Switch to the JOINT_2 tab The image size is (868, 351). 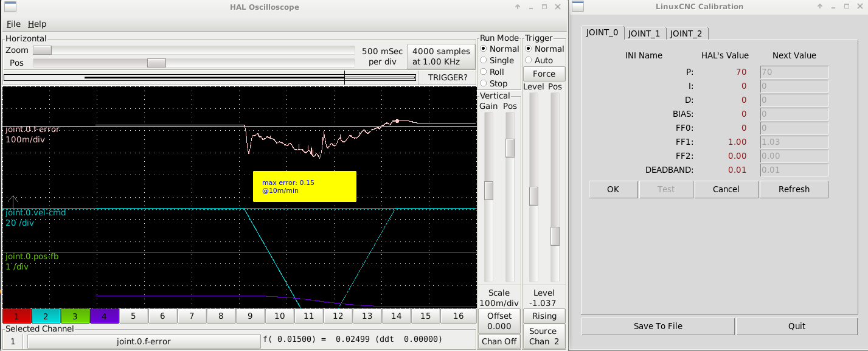click(x=686, y=33)
